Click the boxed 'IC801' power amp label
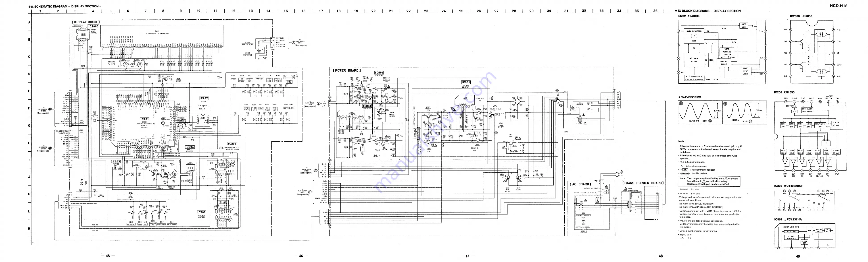The height and width of the screenshot is (262, 868). click(379, 72)
